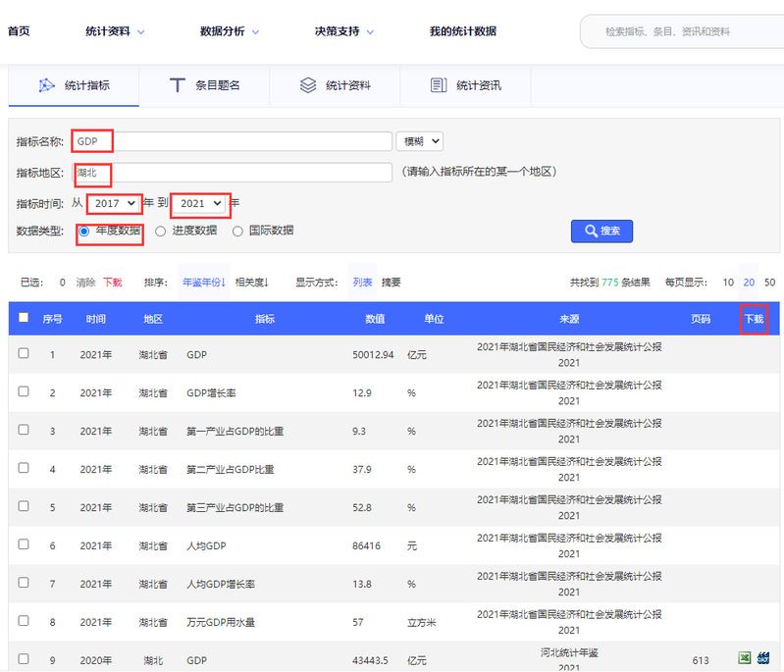This screenshot has width=784, height=672.
Task: Select the 年度数据 radio button
Action: tap(84, 231)
